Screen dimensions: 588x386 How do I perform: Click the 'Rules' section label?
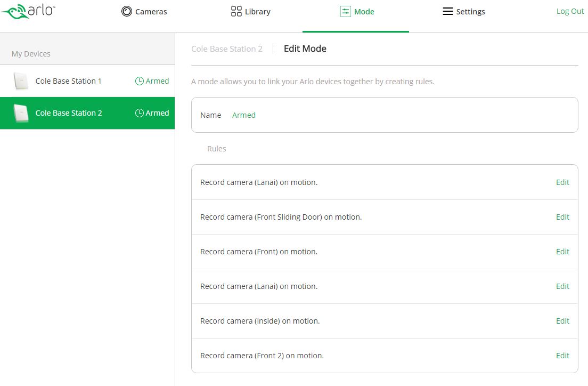216,149
